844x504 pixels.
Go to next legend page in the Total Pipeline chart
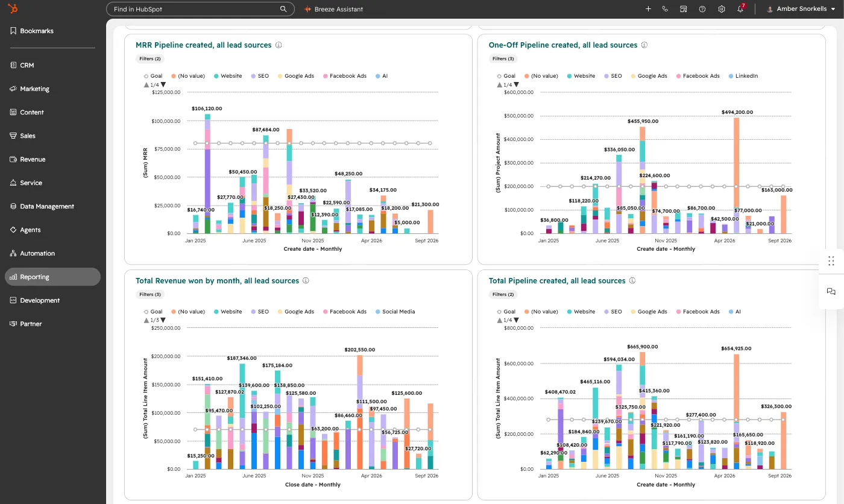[516, 320]
